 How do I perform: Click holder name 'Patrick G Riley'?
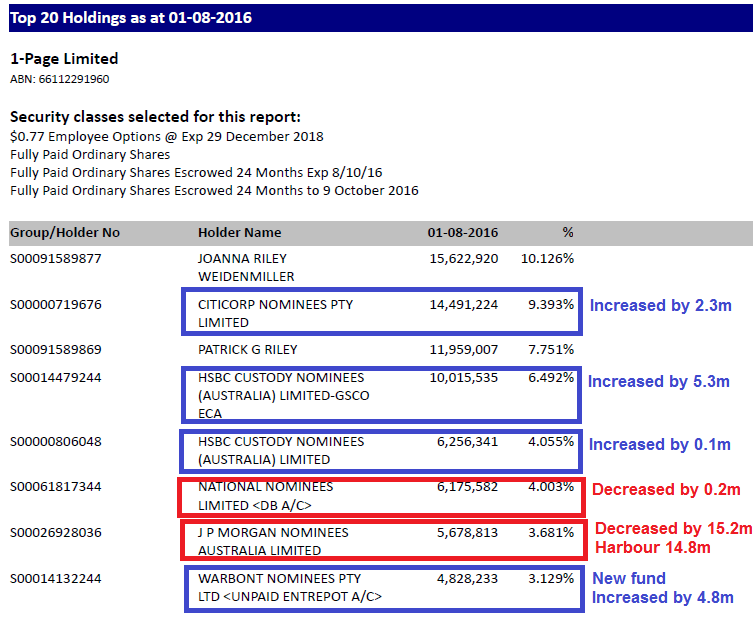[x=248, y=350]
